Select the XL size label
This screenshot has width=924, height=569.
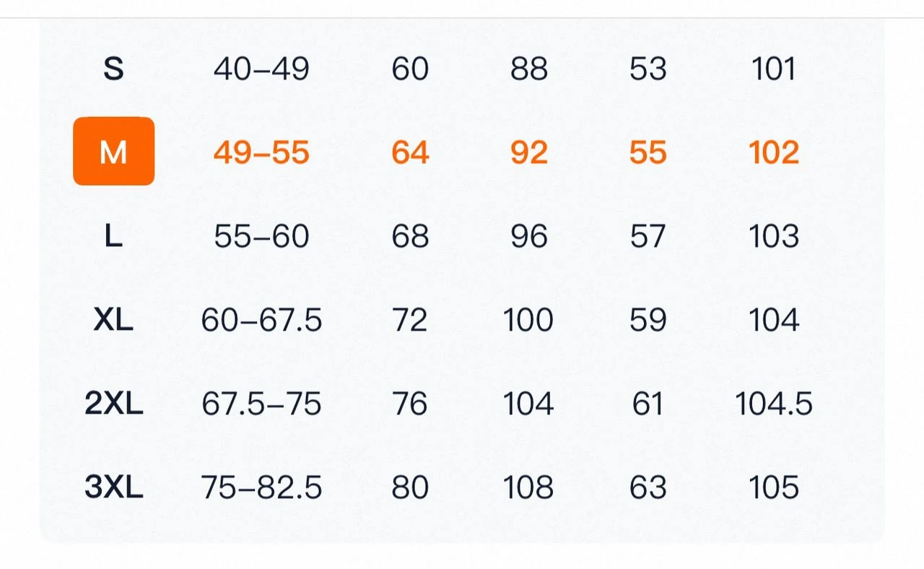click(x=113, y=320)
